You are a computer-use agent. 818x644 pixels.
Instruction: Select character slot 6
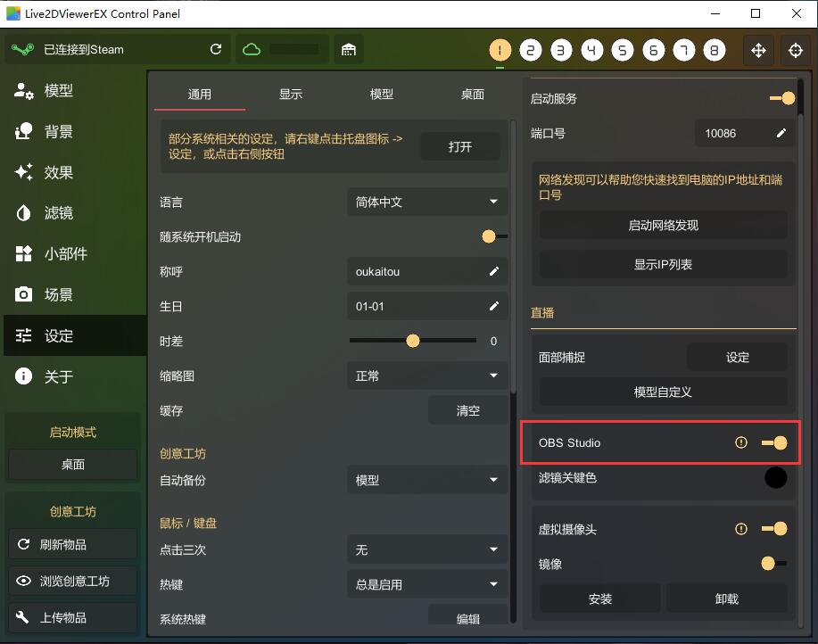pyautogui.click(x=653, y=50)
